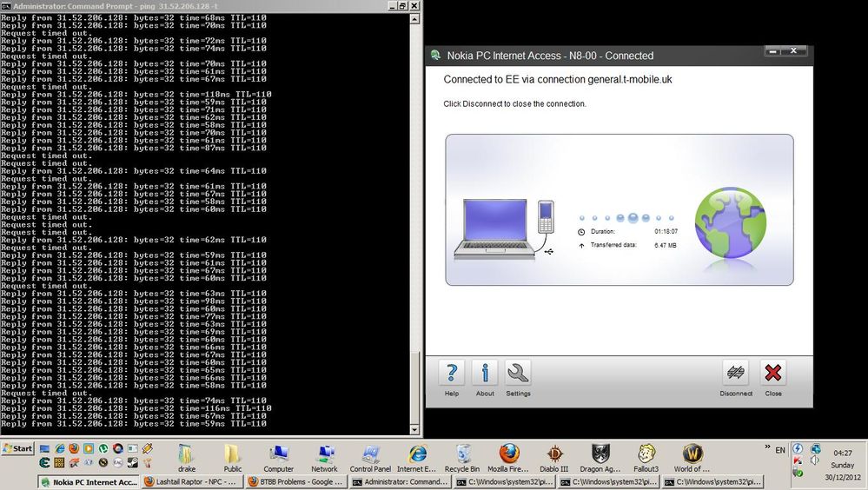Launch Steam from Quick Launch

click(x=133, y=462)
